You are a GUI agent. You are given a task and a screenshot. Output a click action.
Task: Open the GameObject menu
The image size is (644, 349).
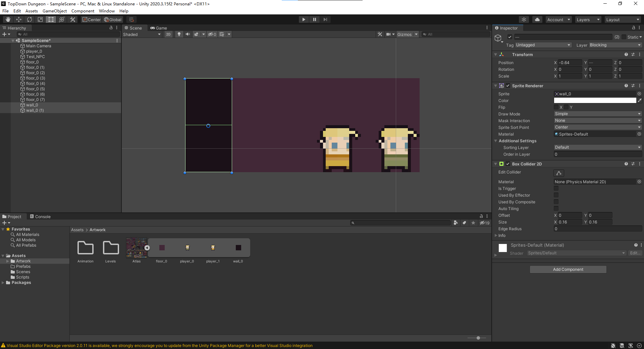pos(54,11)
